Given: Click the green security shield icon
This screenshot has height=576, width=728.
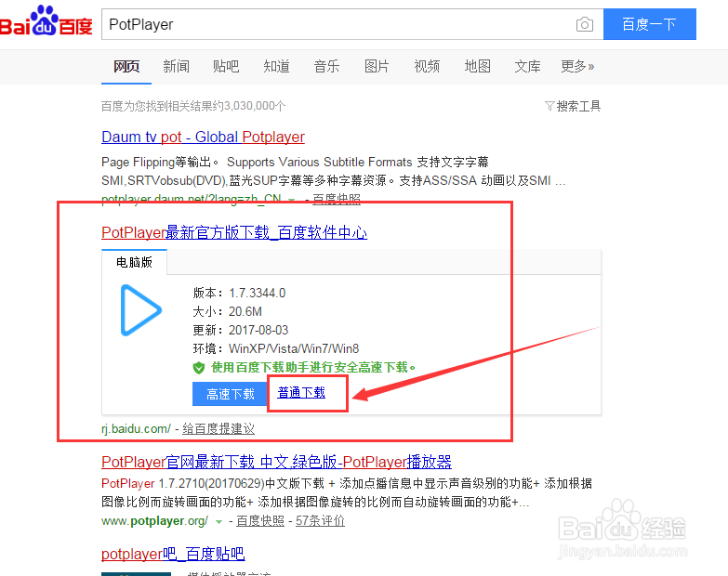Looking at the screenshot, I should coord(199,368).
